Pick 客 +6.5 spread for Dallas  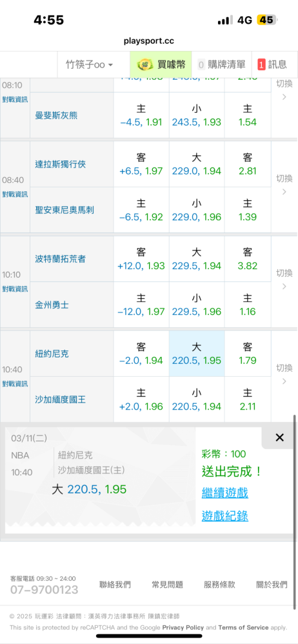point(141,164)
